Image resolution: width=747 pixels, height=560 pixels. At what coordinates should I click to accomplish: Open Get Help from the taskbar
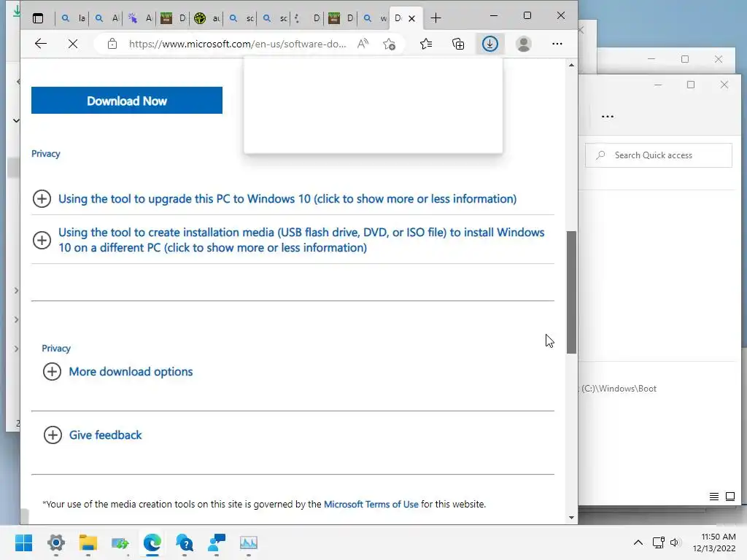pos(185,542)
